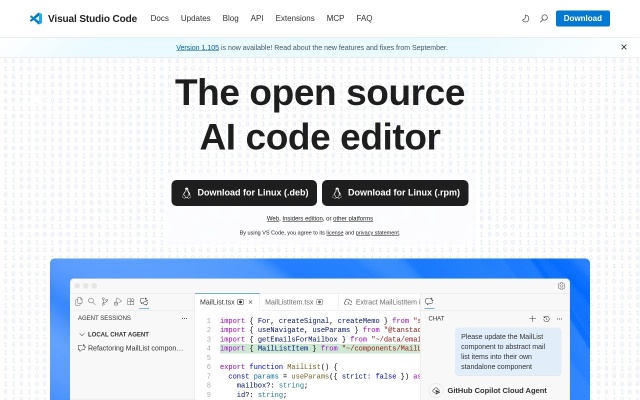This screenshot has width=640, height=400.
Task: Open Agent Sessions more actions ellipsis
Action: point(184,318)
